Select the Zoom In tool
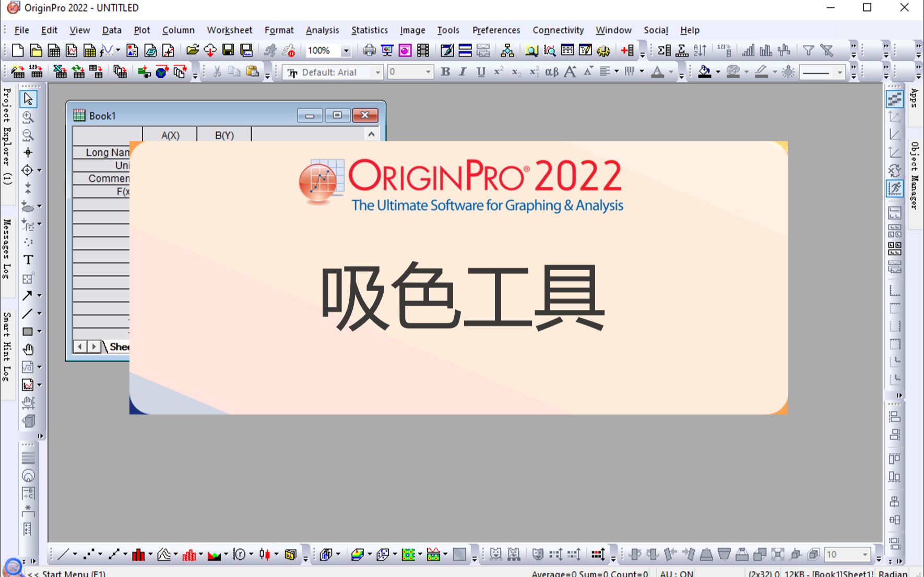This screenshot has height=577, width=924. click(x=28, y=117)
